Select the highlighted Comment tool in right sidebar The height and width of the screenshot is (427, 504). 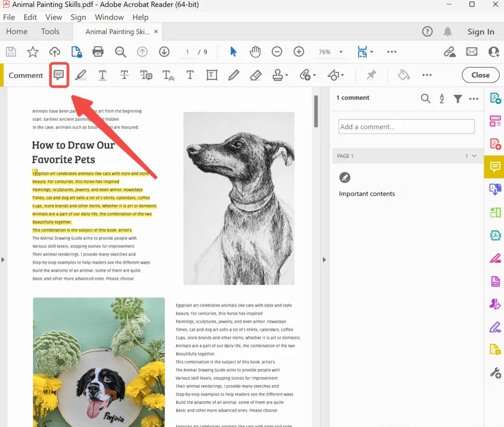point(494,167)
